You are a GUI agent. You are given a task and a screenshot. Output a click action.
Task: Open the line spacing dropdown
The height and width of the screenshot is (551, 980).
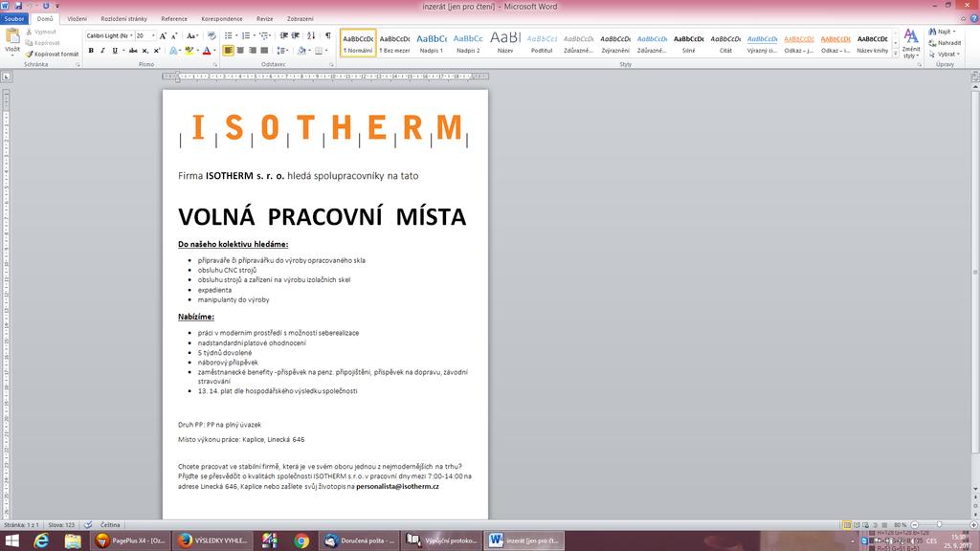click(283, 51)
